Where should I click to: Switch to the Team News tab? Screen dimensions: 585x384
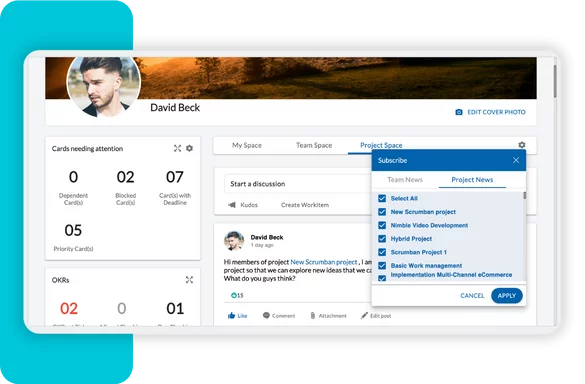405,179
